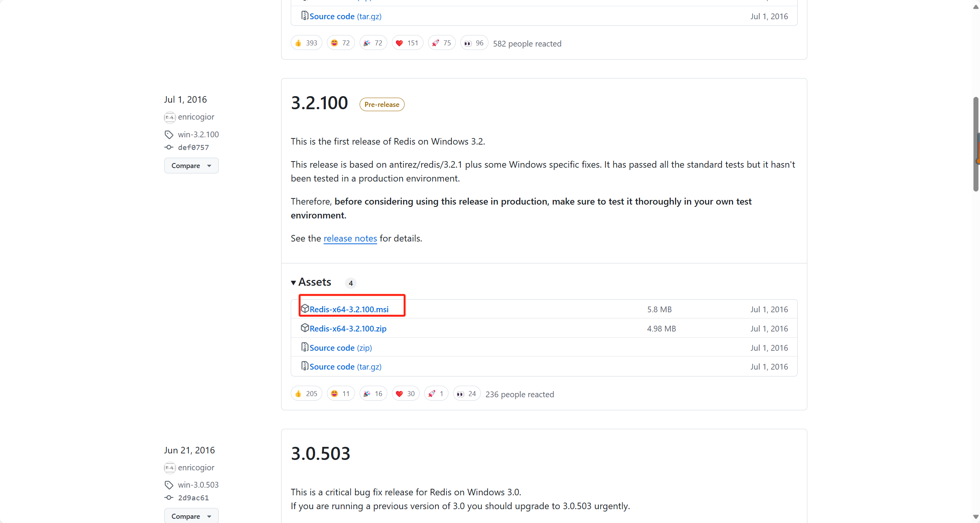980x523 pixels.
Task: Click enricogior avatar under Jun 21, 2016
Action: [x=170, y=468]
